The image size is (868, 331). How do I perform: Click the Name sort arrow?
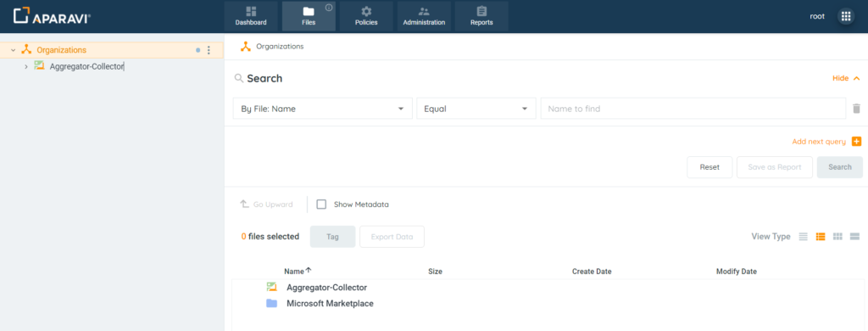(x=309, y=271)
